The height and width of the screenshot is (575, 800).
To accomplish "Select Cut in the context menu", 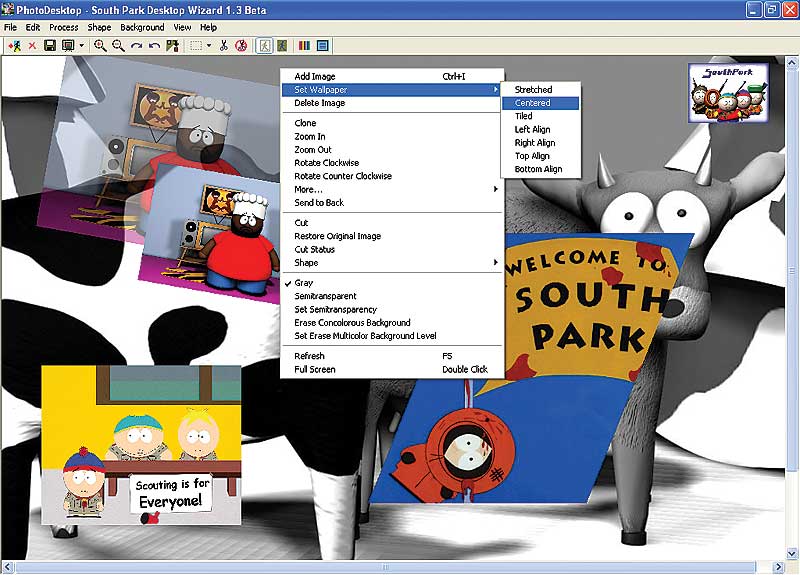I will click(x=392, y=223).
